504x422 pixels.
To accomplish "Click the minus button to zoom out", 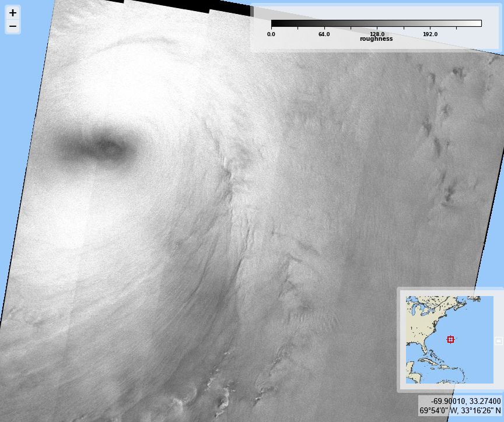I will coord(12,26).
